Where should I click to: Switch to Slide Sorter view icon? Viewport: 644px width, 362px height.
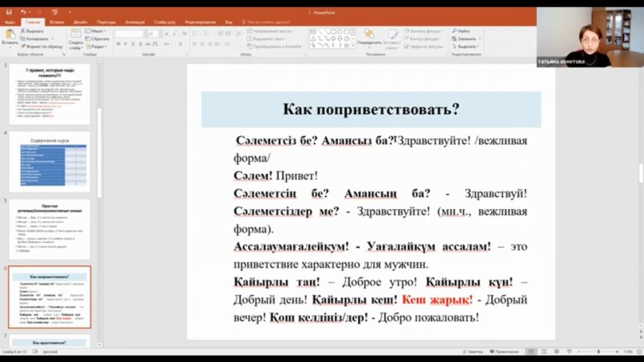[544, 352]
